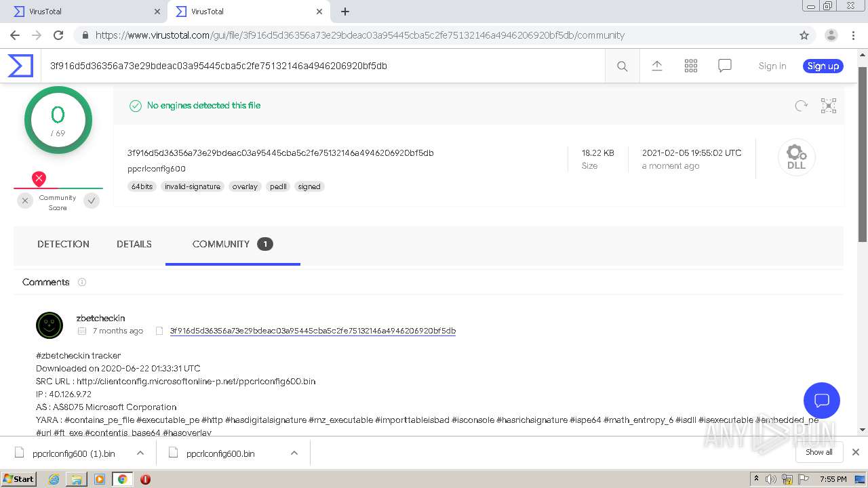Click the signed tag
This screenshot has width=868, height=488.
pos(309,186)
